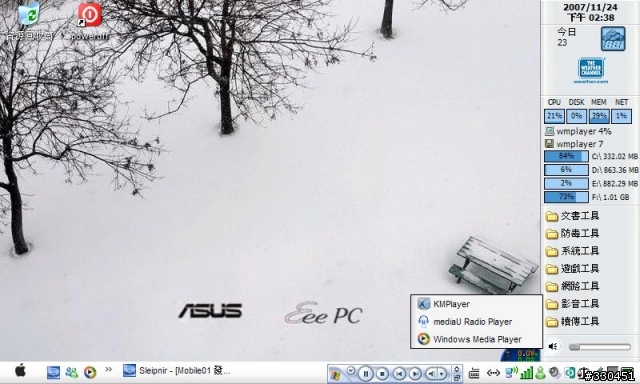Mute using the sidebar speaker icon
This screenshot has width=640, height=384.
553,347
